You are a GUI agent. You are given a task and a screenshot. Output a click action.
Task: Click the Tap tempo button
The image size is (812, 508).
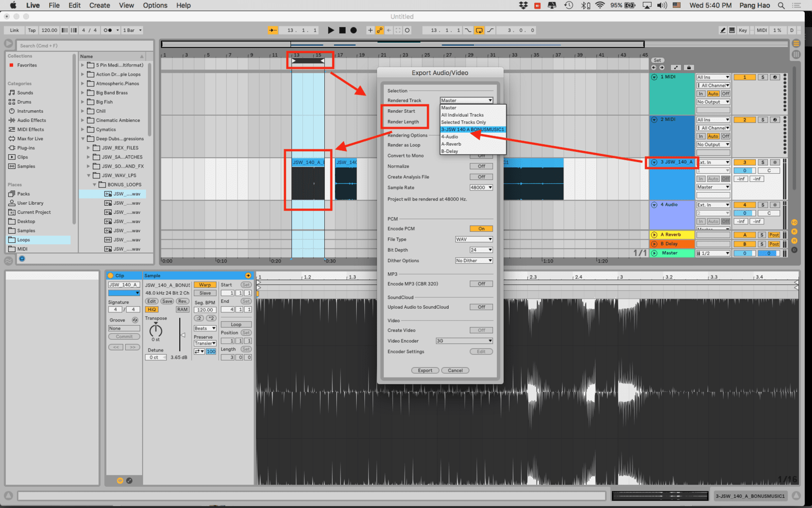point(32,30)
